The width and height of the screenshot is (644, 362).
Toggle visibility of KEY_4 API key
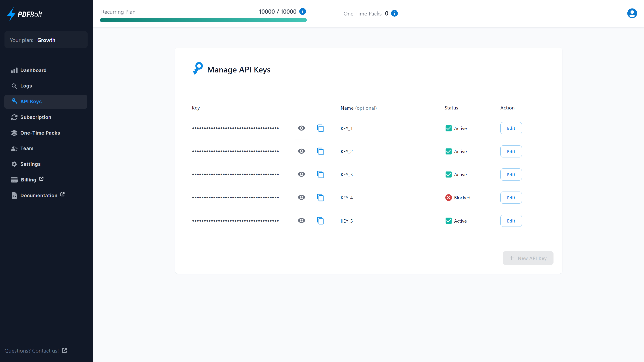pyautogui.click(x=301, y=198)
